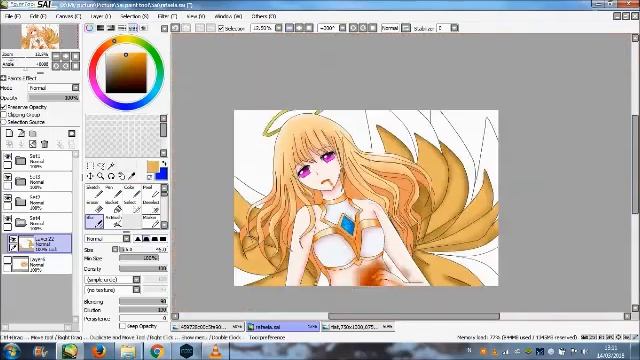Open the Edit menu
The image size is (640, 360).
click(x=38, y=16)
